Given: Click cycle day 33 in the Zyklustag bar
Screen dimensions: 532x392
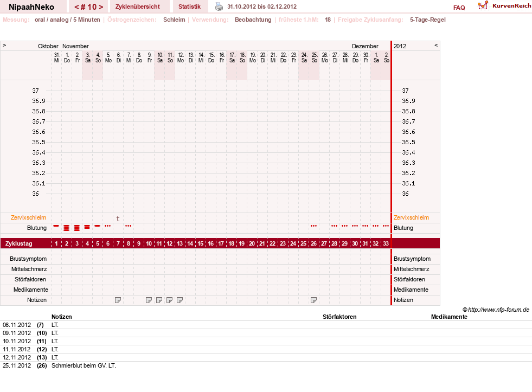Looking at the screenshot, I should 386,243.
